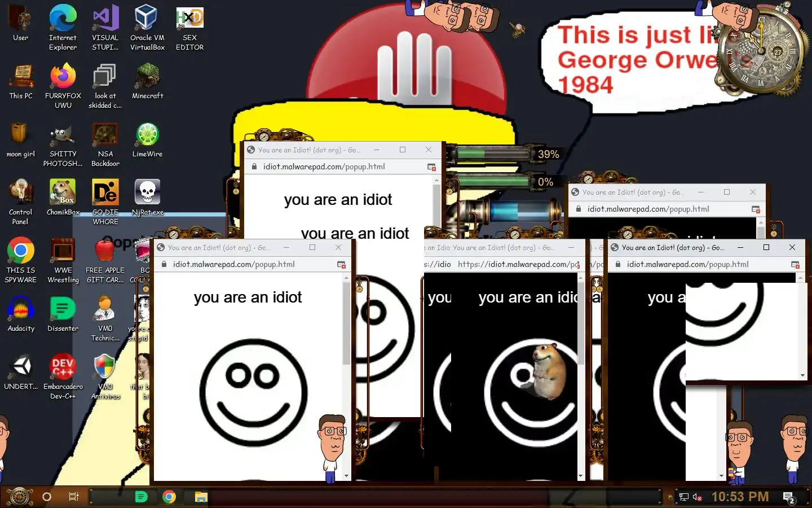The height and width of the screenshot is (508, 812).
Task: Open THIS IS SPYWARE Chrome icon
Action: coord(21,260)
